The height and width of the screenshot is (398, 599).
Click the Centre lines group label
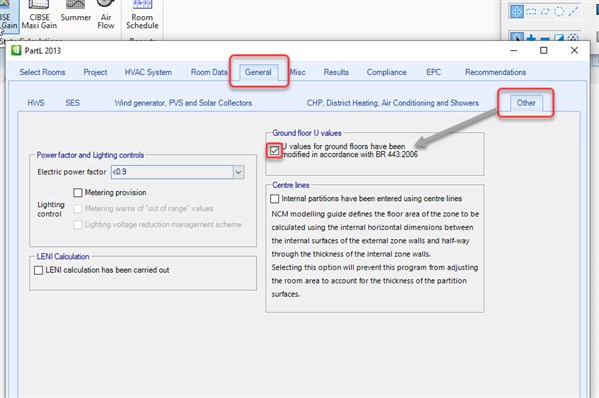point(291,185)
